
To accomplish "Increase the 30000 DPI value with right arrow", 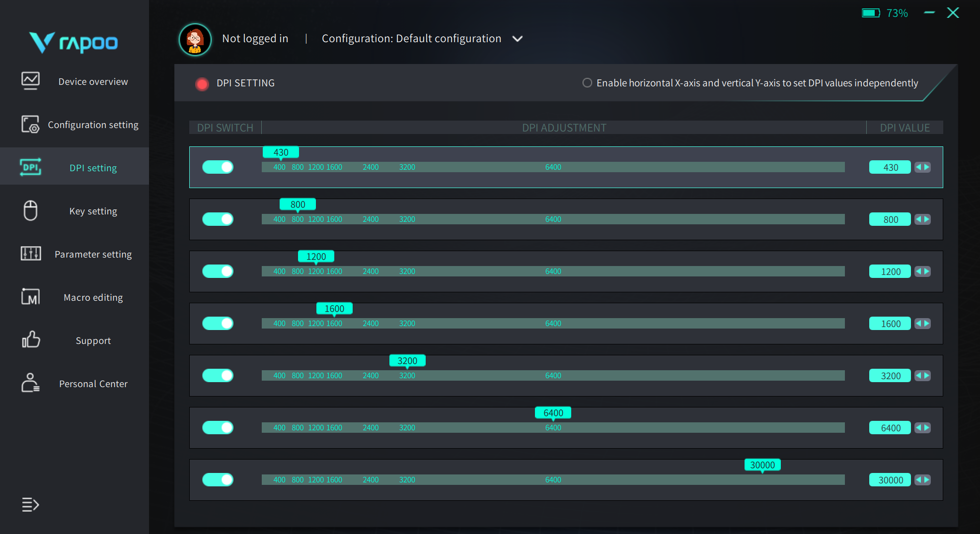I will coord(927,480).
